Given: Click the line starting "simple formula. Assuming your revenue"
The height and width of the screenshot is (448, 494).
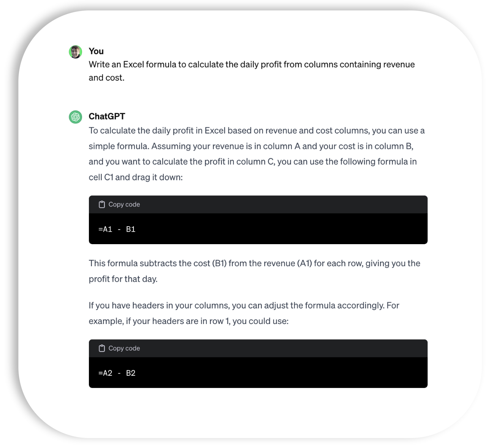Looking at the screenshot, I should pos(251,146).
